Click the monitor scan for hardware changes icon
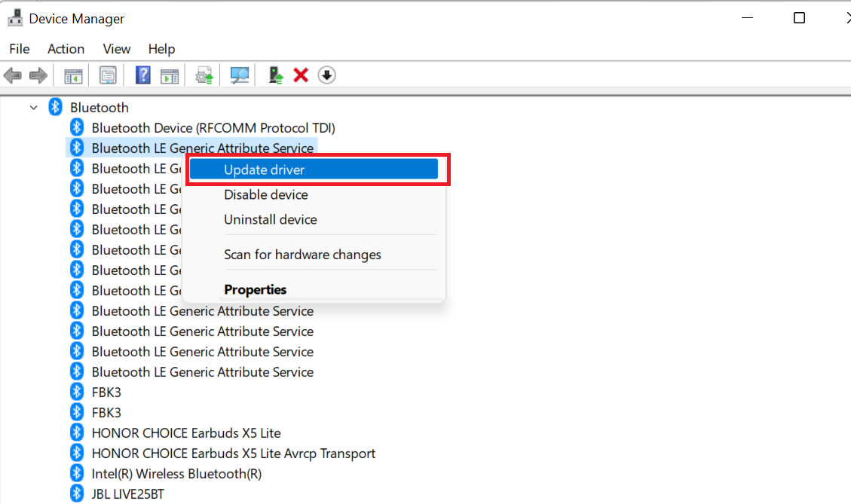This screenshot has height=504, width=851. point(240,75)
